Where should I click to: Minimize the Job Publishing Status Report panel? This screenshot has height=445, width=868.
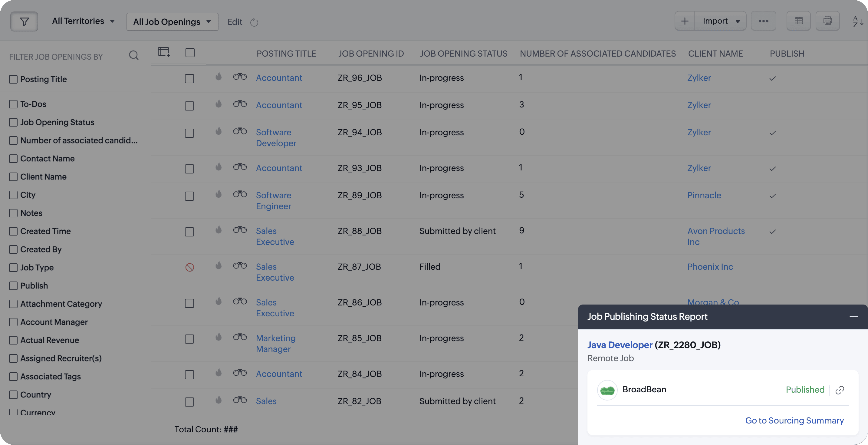(853, 317)
